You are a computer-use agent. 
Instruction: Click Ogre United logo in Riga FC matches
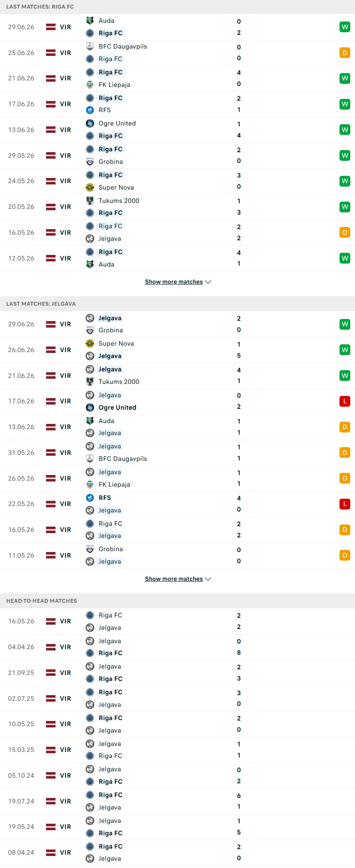(x=90, y=123)
